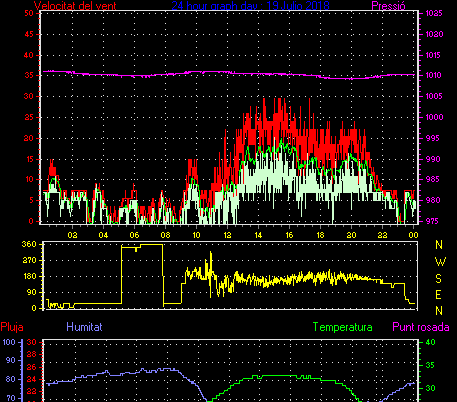This screenshot has height=402, width=457.
Task: Select the 16 hour label on time axis
Action: 289,235
